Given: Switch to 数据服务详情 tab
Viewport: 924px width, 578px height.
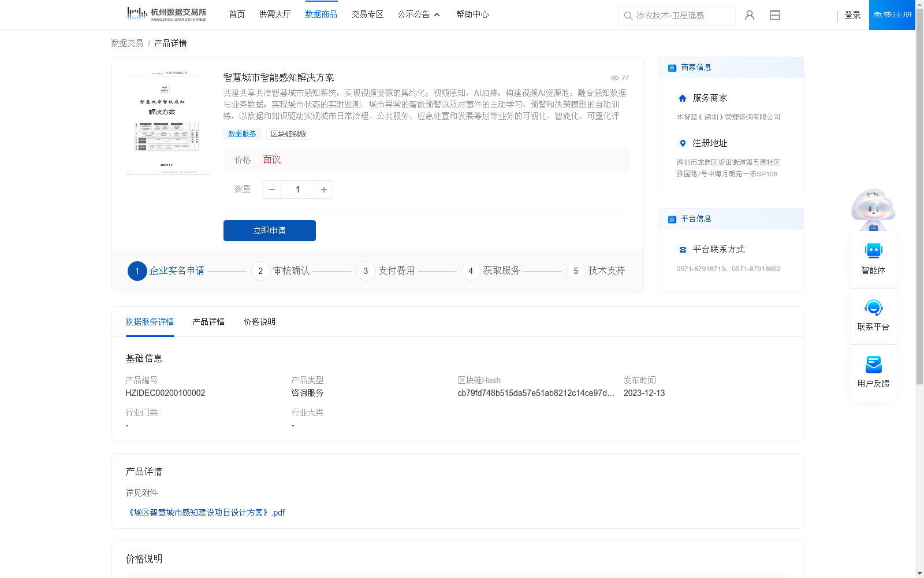Looking at the screenshot, I should point(150,322).
